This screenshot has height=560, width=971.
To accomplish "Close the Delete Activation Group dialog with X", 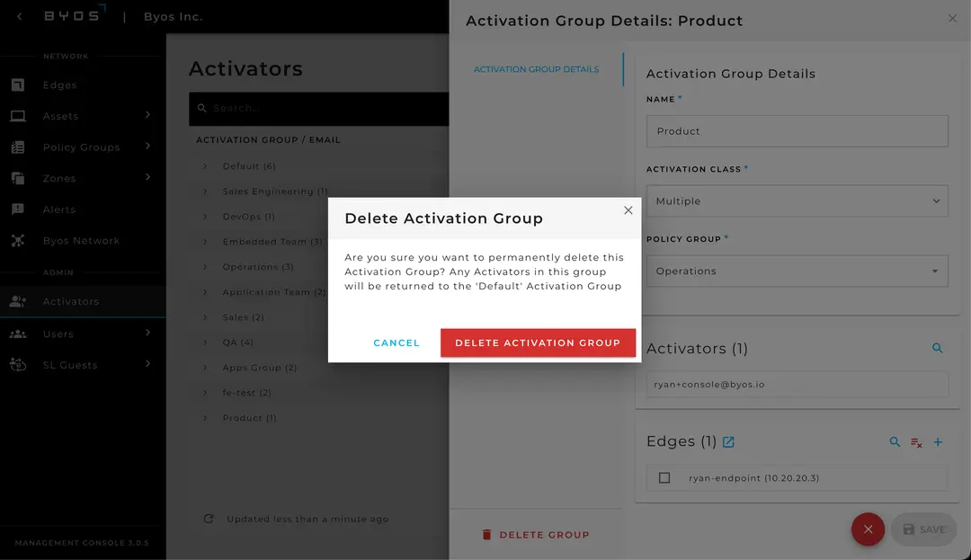I will tap(628, 210).
